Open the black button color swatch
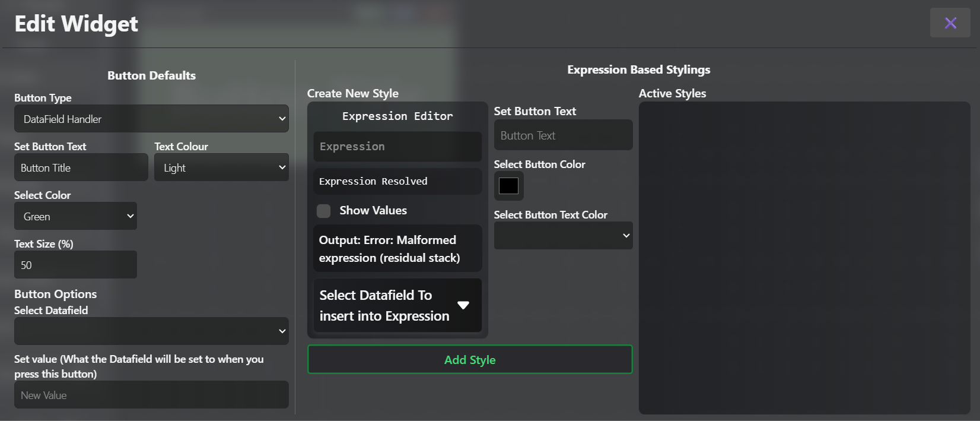Screen dimensions: 980x421 [x=508, y=186]
